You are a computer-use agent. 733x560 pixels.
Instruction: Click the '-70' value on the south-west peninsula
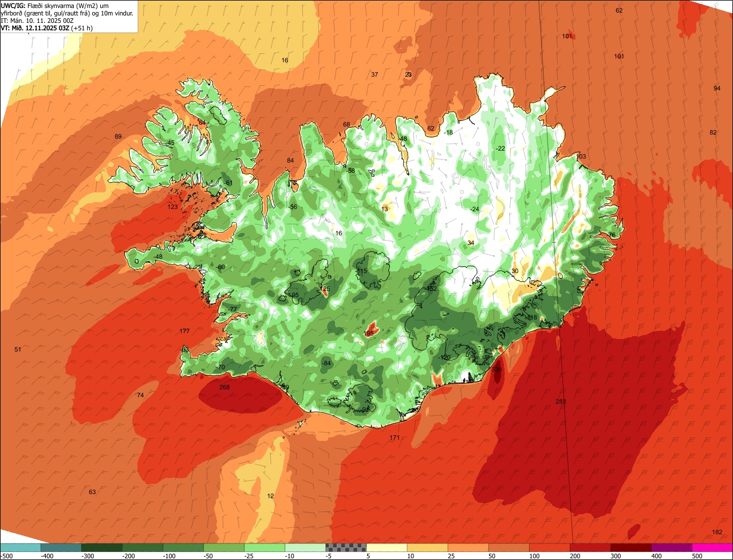[220, 367]
